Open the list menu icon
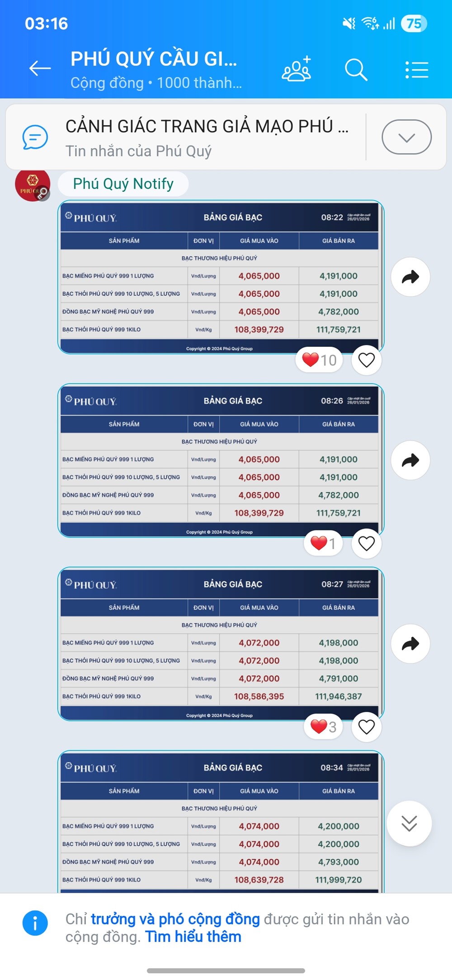The height and width of the screenshot is (980, 452). pyautogui.click(x=416, y=70)
